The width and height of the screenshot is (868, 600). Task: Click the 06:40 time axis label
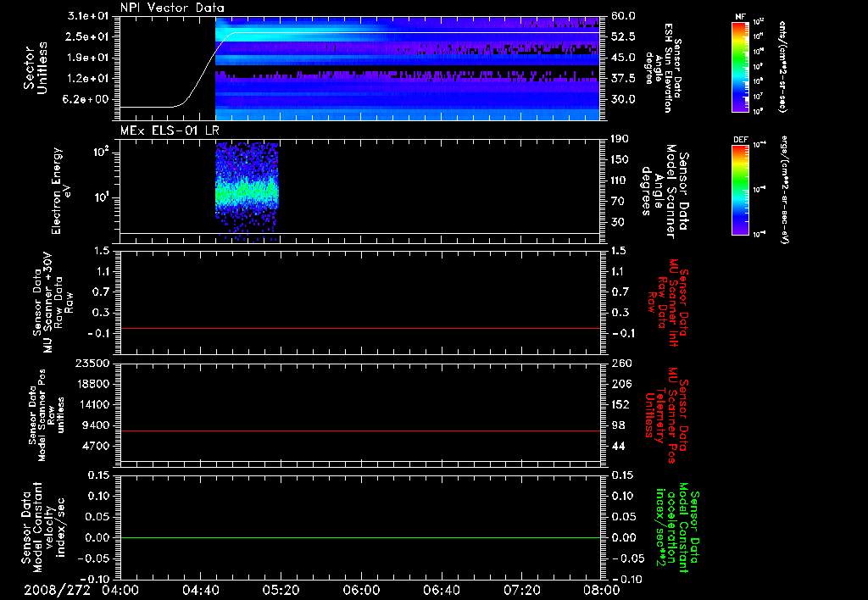coord(442,590)
